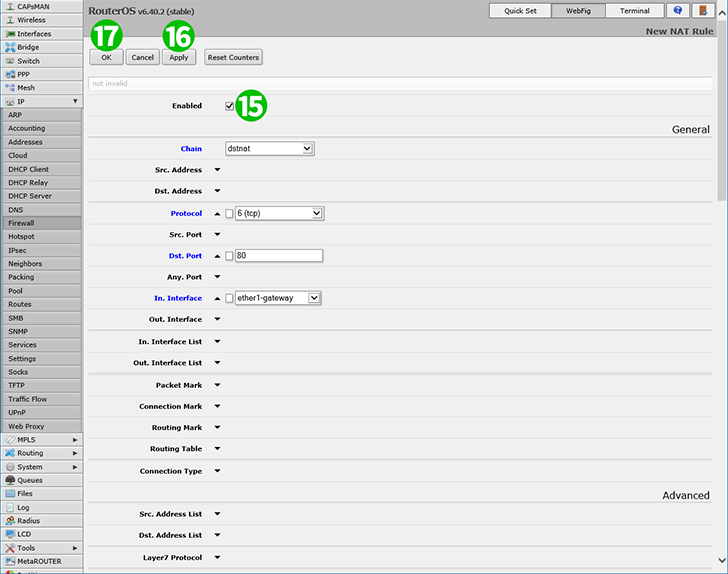Click the Log page icon
This screenshot has height=574, width=728.
point(10,508)
